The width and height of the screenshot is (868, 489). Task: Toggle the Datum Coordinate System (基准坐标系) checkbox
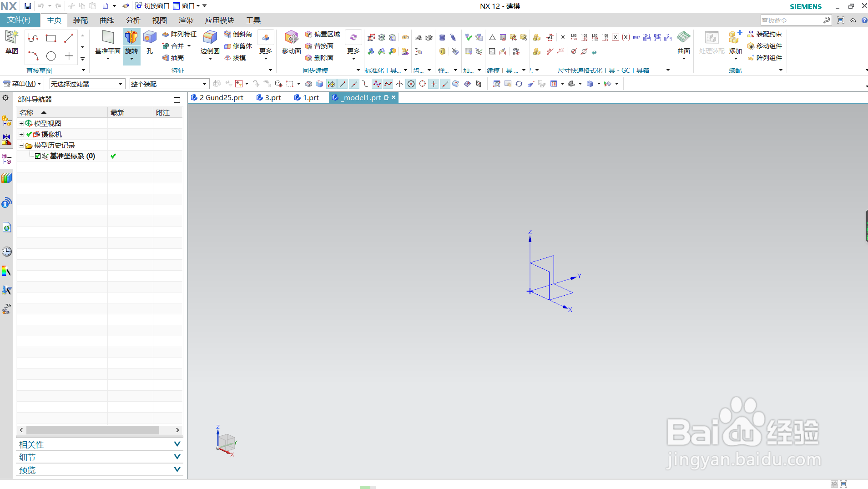point(38,156)
